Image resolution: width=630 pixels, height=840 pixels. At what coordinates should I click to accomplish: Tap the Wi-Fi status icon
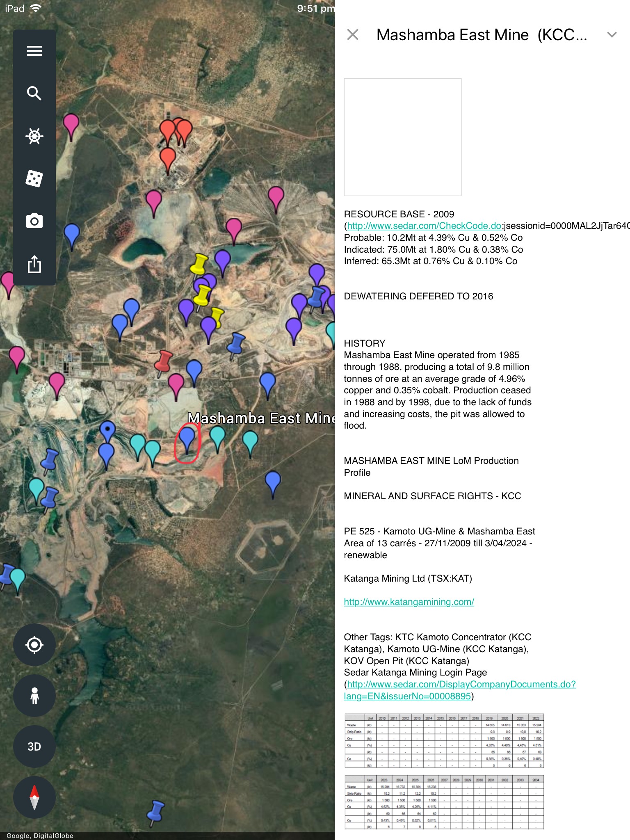point(36,8)
